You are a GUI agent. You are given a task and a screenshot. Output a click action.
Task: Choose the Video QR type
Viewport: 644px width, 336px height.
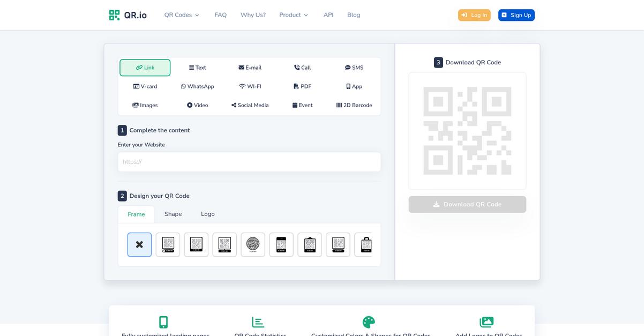coord(198,105)
